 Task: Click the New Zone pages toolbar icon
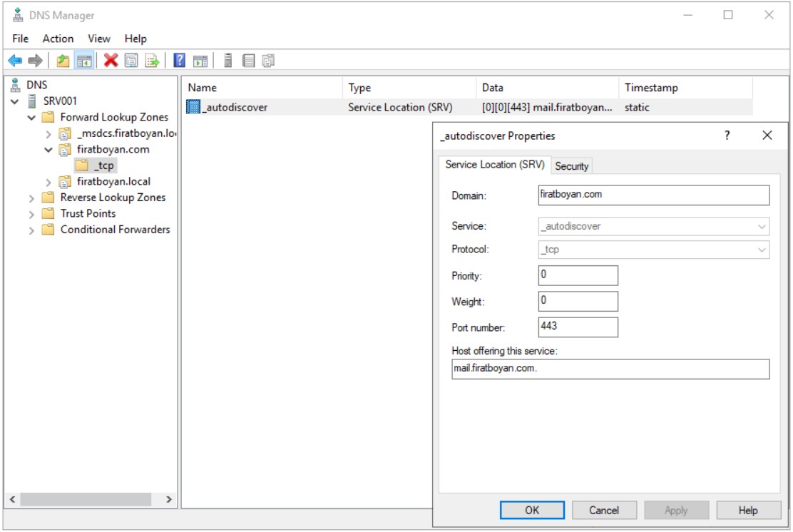click(x=268, y=61)
